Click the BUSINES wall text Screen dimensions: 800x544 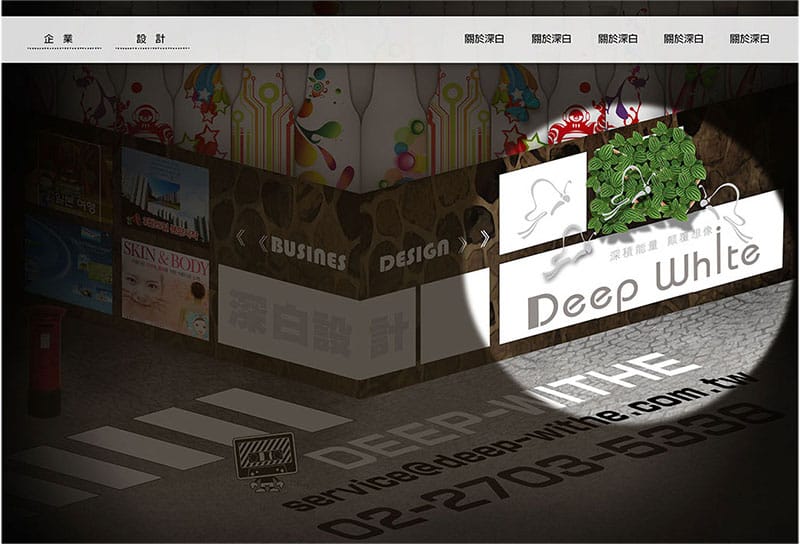[308, 253]
